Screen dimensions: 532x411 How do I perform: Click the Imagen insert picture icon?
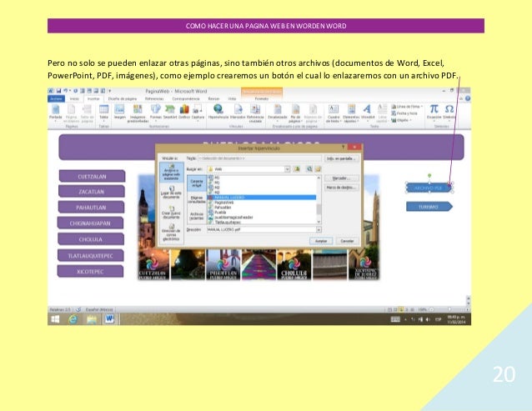[119, 109]
